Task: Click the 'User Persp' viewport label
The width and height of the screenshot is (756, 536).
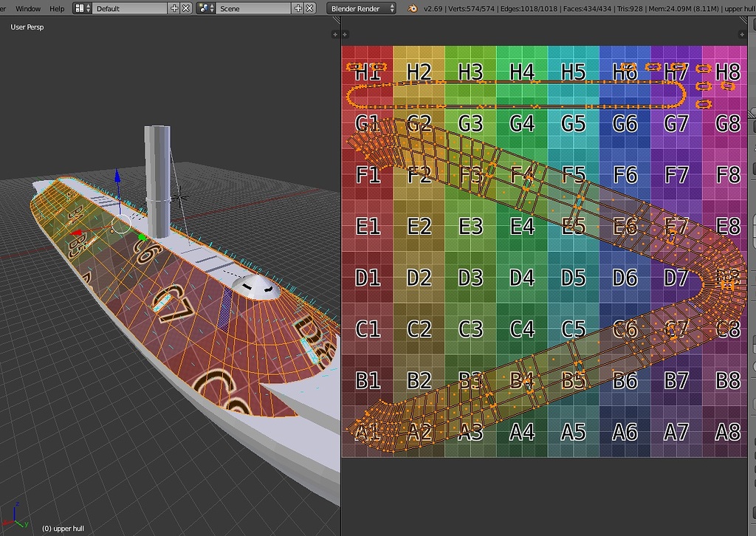Action: [x=27, y=27]
